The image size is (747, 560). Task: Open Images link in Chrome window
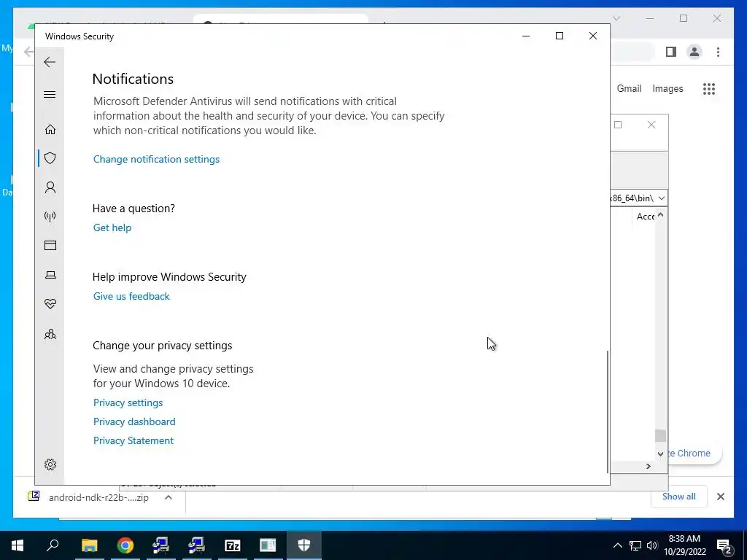[667, 88]
